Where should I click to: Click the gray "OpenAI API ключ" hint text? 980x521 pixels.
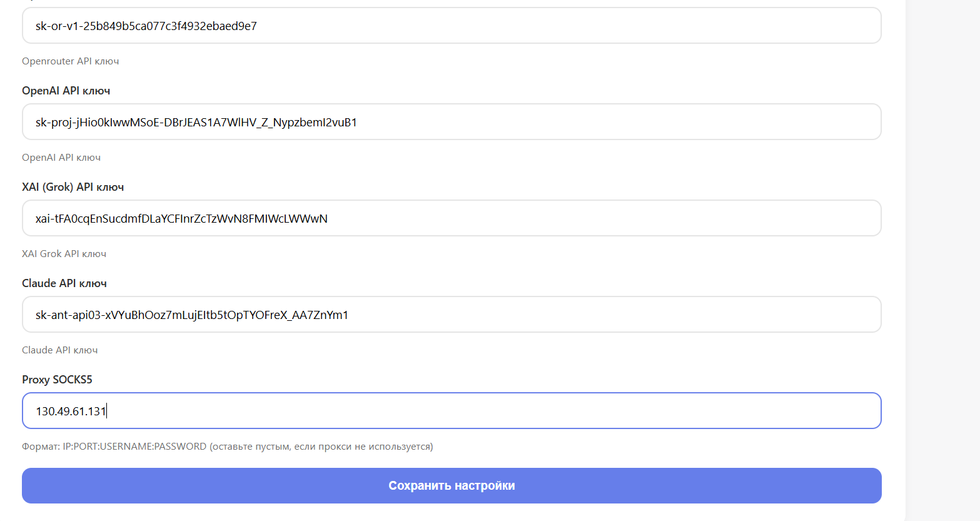click(61, 158)
